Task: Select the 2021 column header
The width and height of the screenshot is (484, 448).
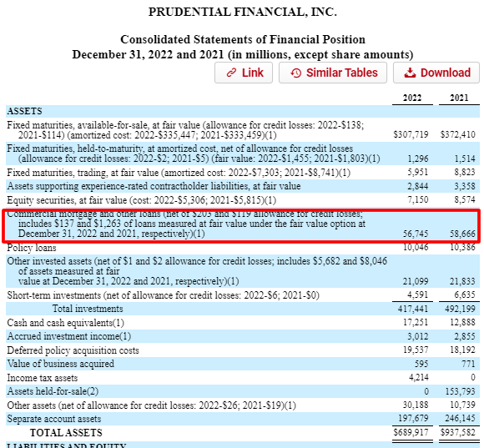Action: coord(459,98)
